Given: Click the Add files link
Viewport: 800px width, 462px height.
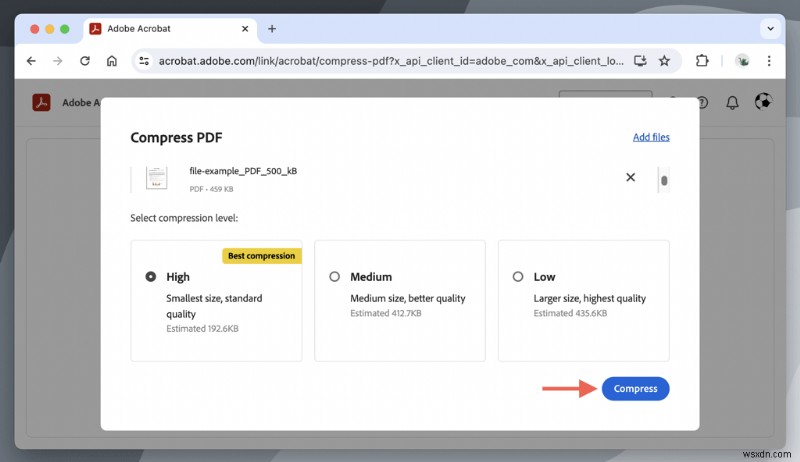Looking at the screenshot, I should click(651, 137).
